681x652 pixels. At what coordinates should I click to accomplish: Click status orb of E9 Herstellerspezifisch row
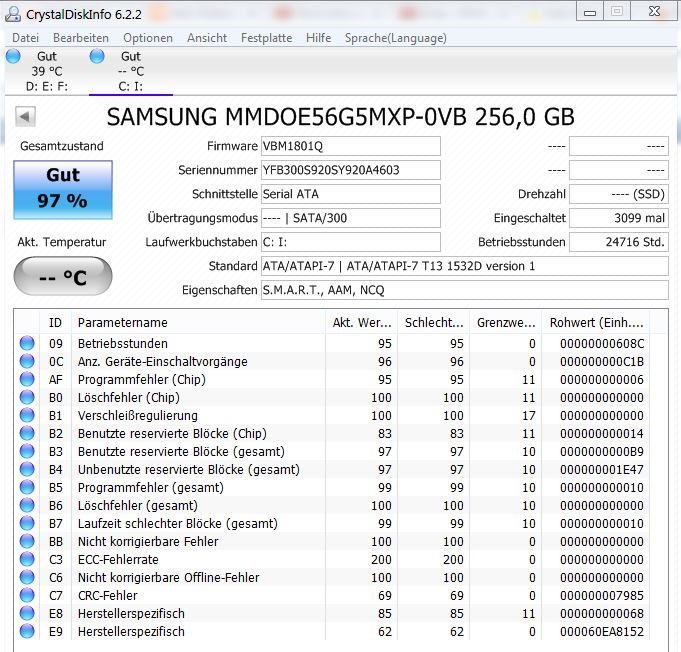point(27,632)
